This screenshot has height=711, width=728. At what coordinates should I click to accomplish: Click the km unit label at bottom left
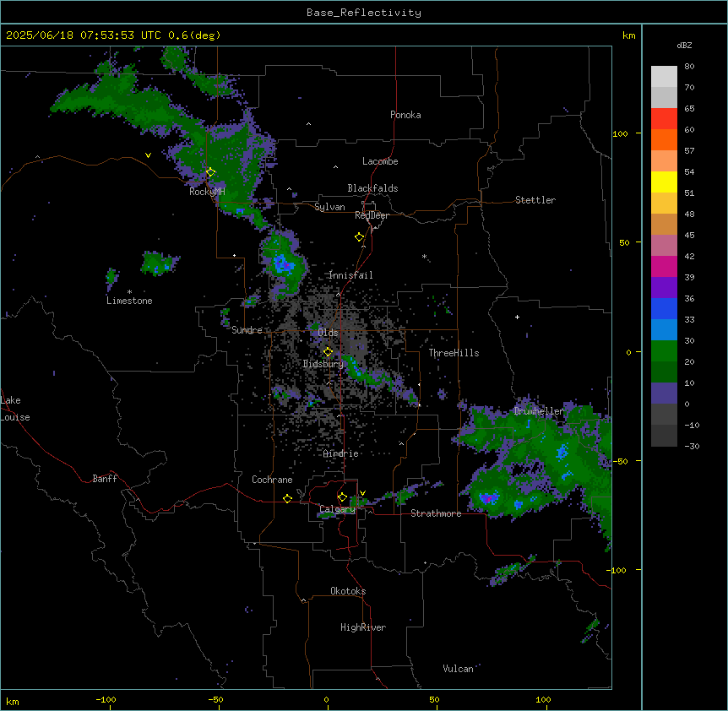[x=13, y=701]
